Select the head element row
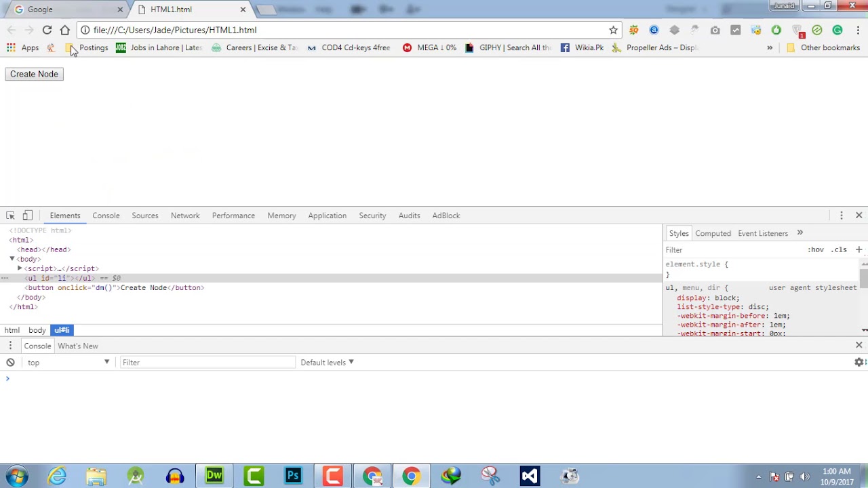Screen dimensions: 868x488 coord(331,249)
